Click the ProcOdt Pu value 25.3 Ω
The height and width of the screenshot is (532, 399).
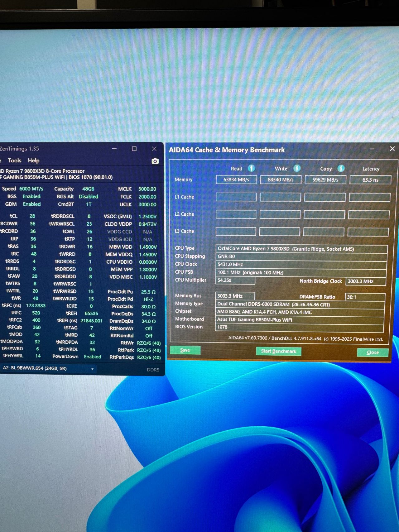tap(148, 292)
